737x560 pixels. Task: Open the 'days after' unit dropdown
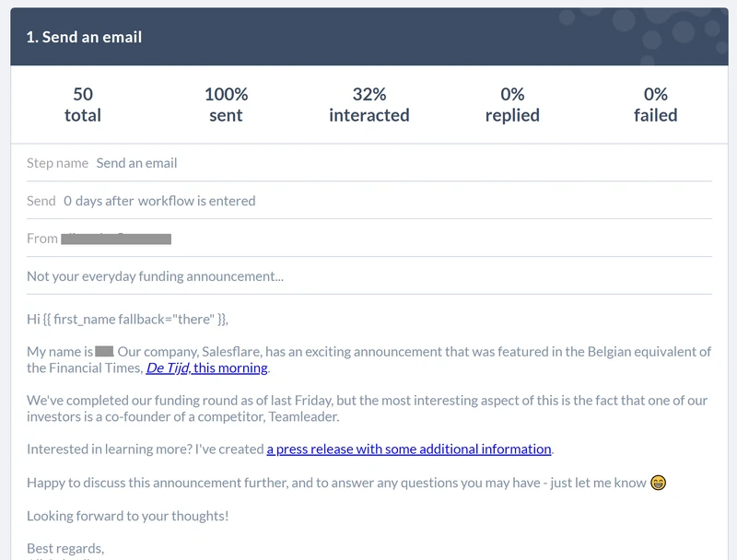104,201
